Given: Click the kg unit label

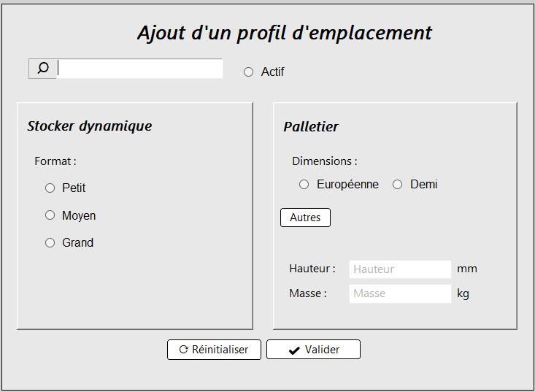Looking at the screenshot, I should (463, 293).
